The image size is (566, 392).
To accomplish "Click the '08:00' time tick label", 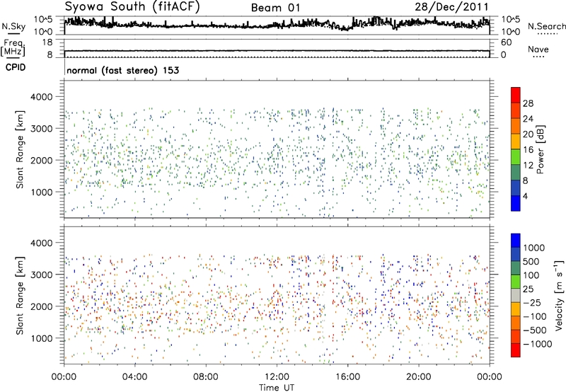I will pyautogui.click(x=206, y=377).
